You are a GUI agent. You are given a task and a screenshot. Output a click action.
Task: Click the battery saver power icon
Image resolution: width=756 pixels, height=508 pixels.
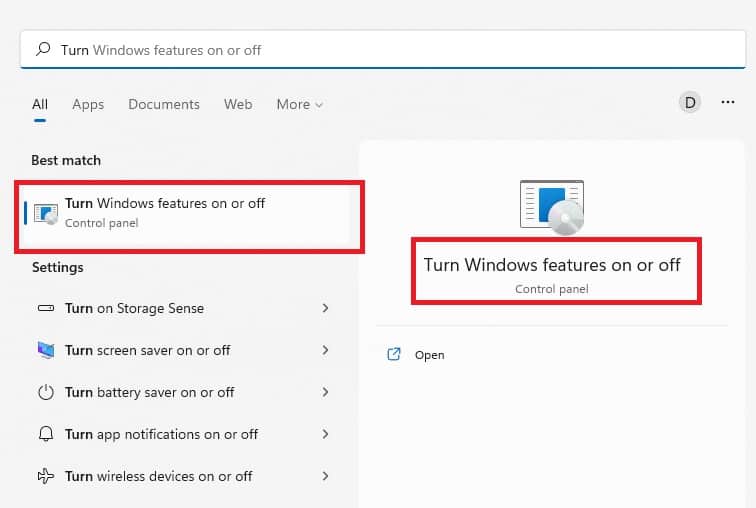46,392
